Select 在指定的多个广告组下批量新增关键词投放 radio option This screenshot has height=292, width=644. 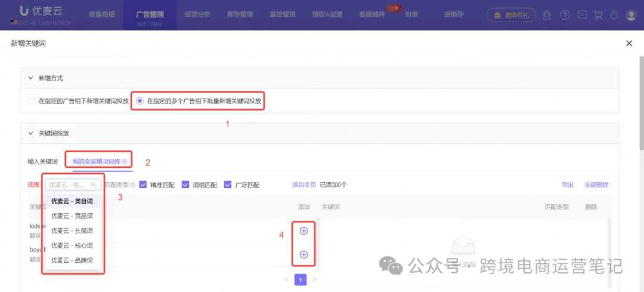(x=140, y=101)
